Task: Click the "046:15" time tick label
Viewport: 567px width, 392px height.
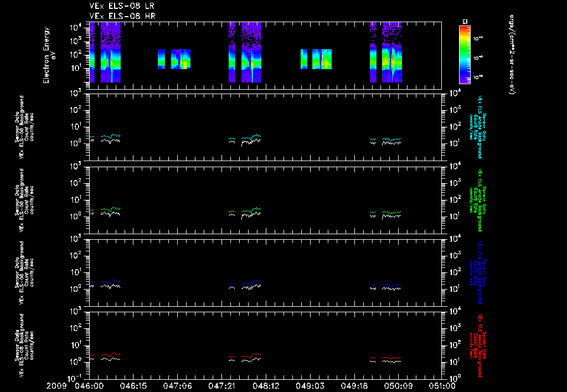Action: (x=134, y=386)
